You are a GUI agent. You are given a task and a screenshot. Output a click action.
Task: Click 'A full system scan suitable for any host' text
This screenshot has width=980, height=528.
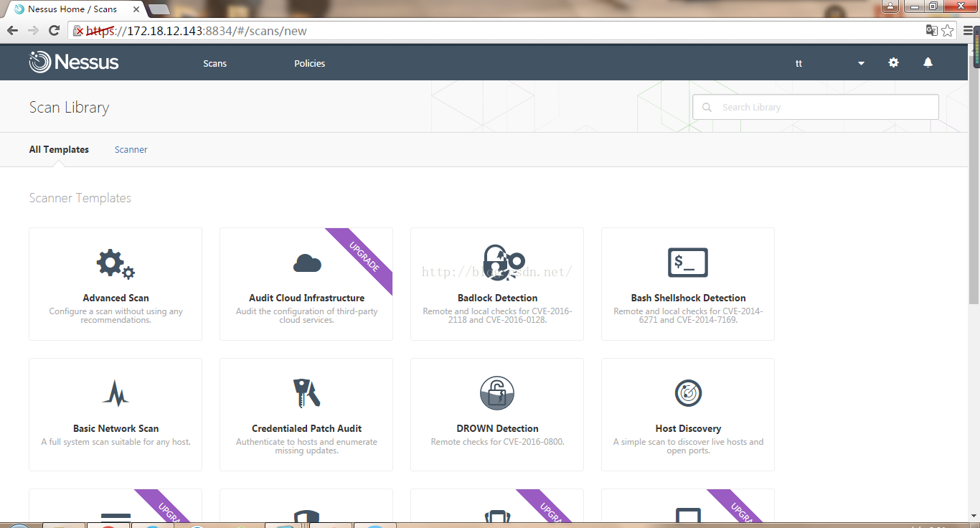[x=116, y=442]
